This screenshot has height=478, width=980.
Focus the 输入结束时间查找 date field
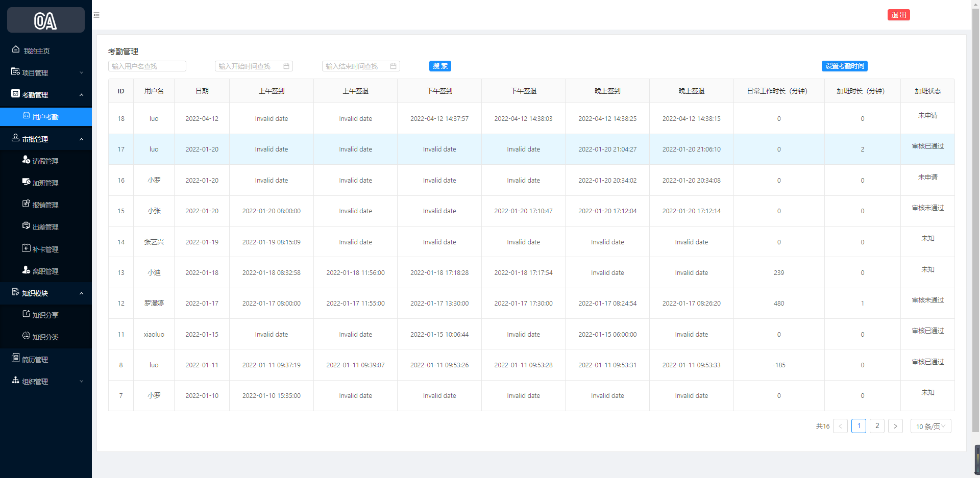point(361,66)
